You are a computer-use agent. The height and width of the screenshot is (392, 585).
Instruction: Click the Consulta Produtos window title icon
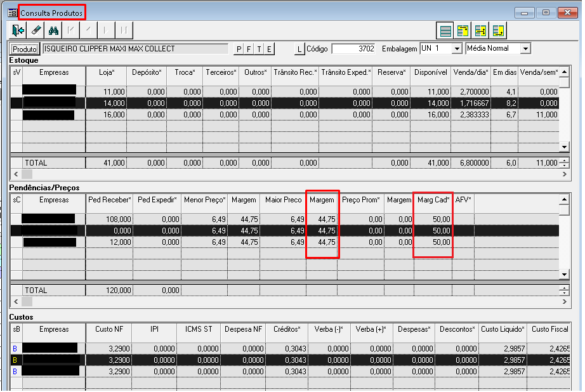tap(12, 13)
